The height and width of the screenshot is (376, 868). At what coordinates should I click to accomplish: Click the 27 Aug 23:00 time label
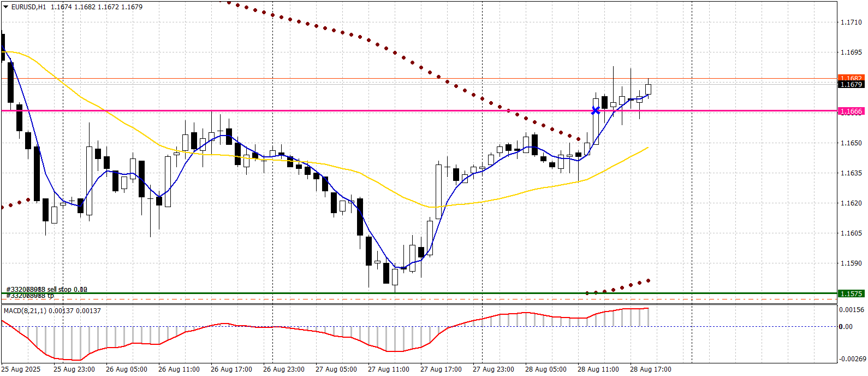(x=494, y=369)
